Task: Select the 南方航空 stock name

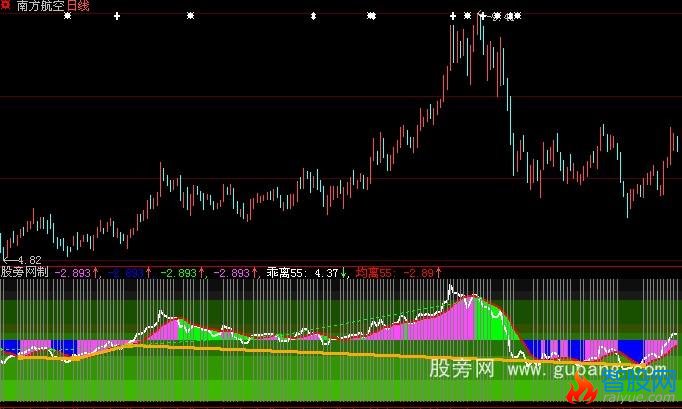Action: point(40,6)
